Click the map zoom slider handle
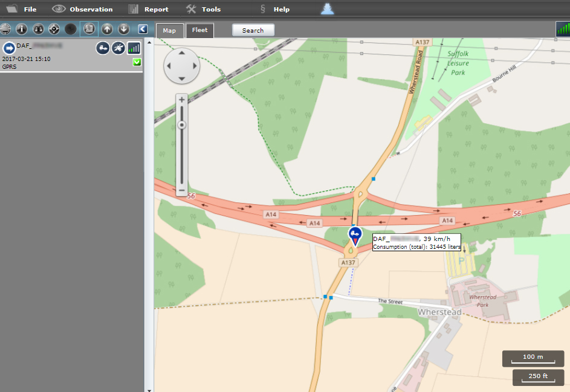 pos(181,125)
